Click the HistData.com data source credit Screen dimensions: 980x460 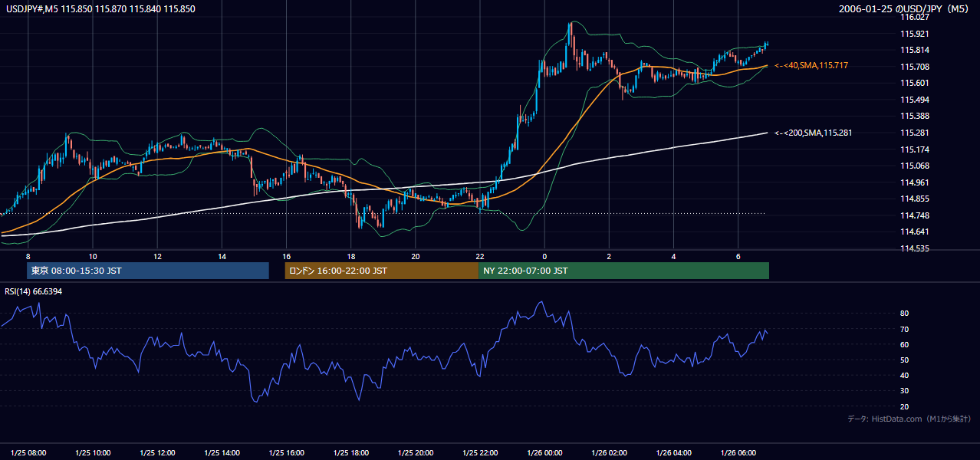click(909, 419)
